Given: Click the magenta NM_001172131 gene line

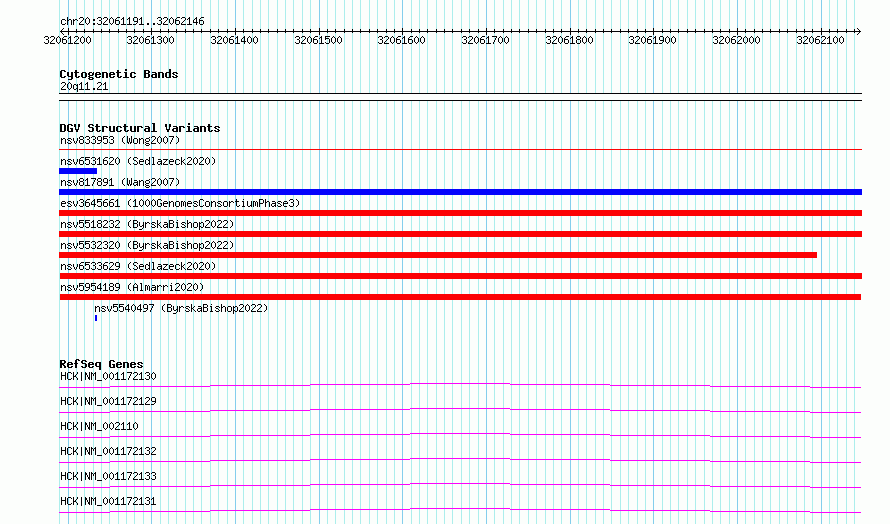Looking at the screenshot, I should 460,510.
